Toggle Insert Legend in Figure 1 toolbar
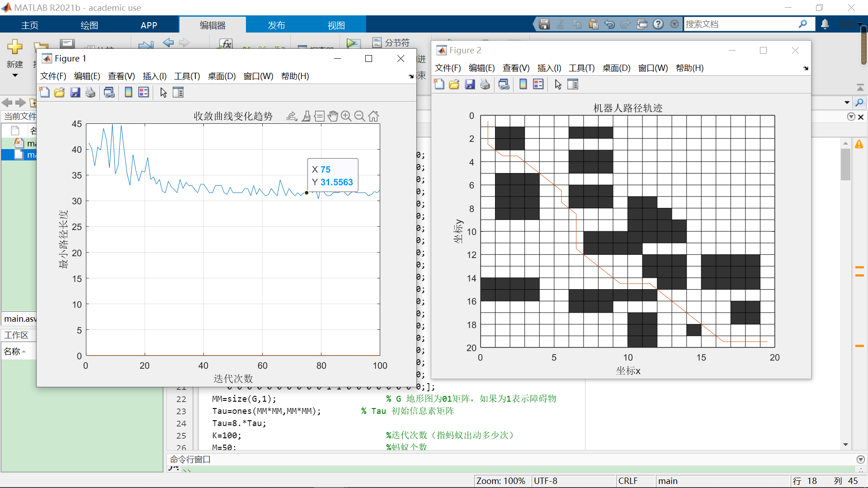Screen dimensions: 868x488 click(144, 93)
